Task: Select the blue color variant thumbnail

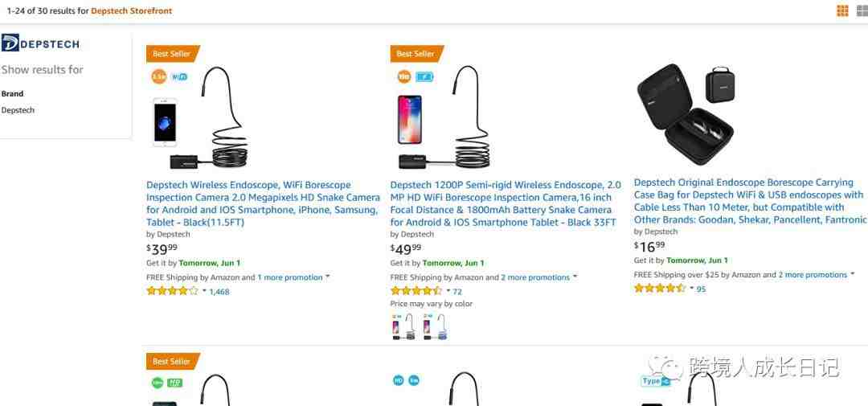Action: click(434, 326)
